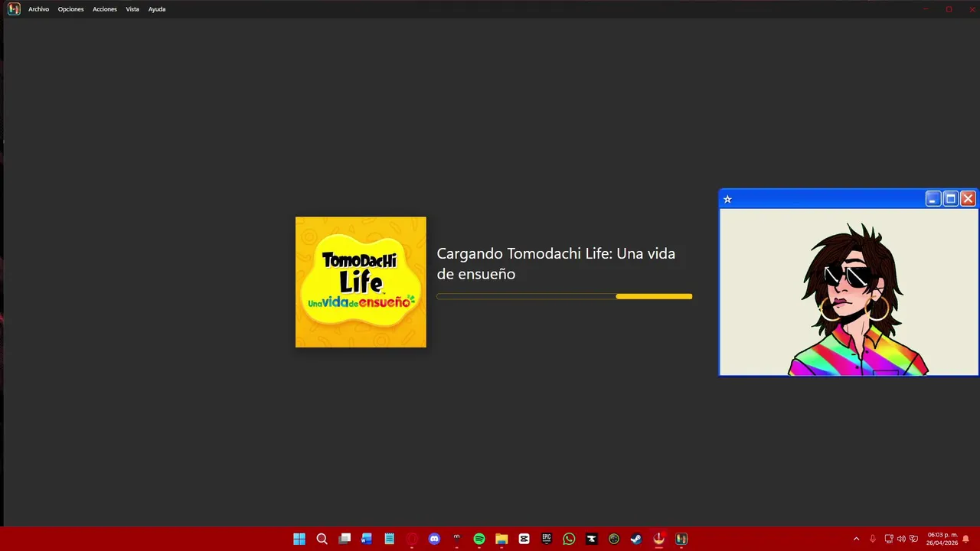Click the emulator logo in the title bar
Image resolution: width=980 pixels, height=551 pixels.
click(14, 9)
